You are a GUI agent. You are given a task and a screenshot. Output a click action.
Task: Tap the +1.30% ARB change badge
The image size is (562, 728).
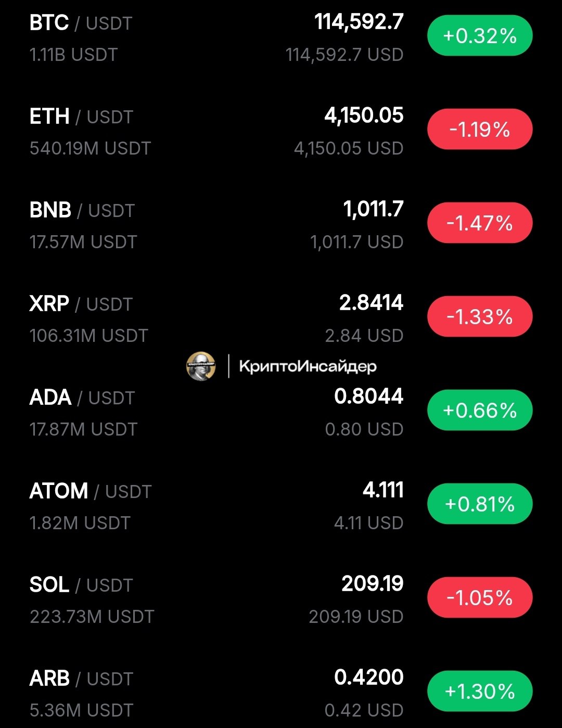(480, 692)
